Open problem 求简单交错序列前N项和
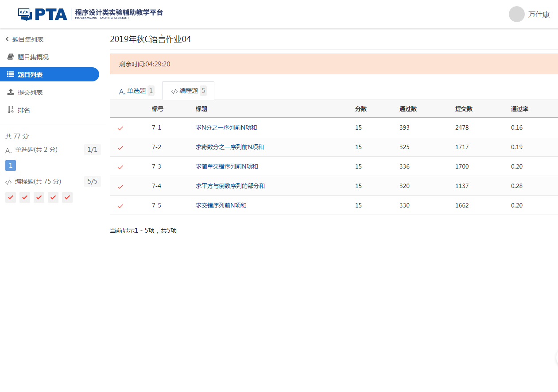This screenshot has width=558, height=392. (x=227, y=166)
